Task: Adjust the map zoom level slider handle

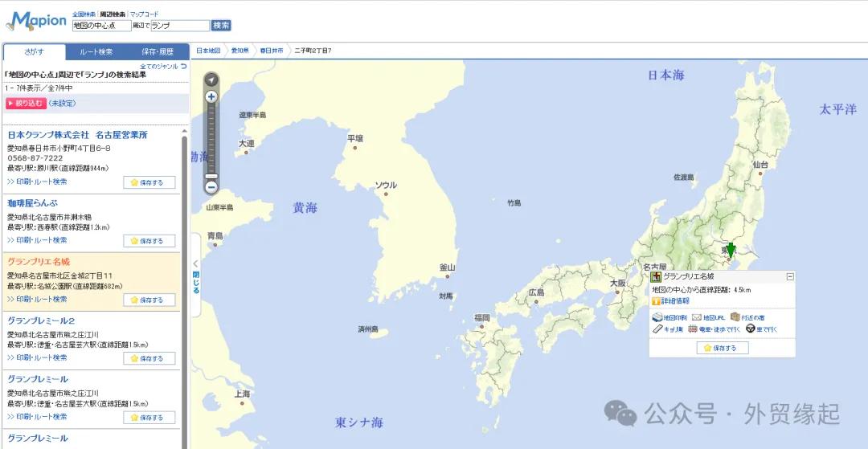Action: pyautogui.click(x=211, y=176)
